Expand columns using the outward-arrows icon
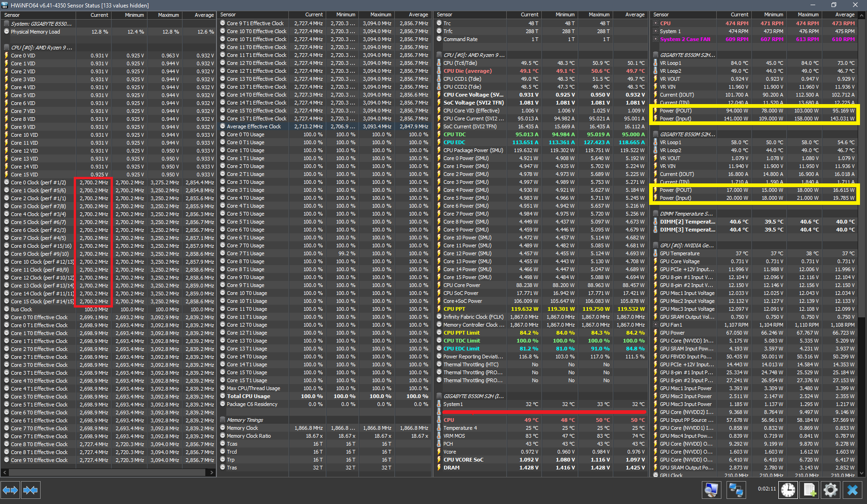The width and height of the screenshot is (867, 504). tap(10, 490)
